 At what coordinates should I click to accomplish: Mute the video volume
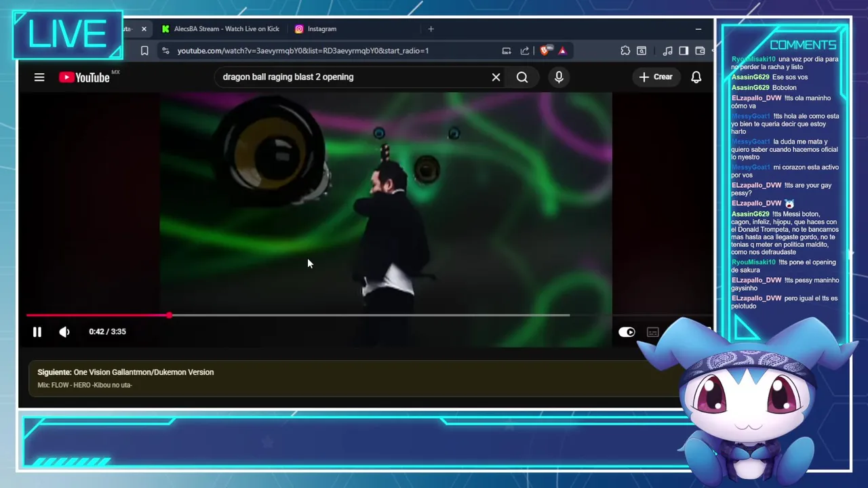(64, 331)
